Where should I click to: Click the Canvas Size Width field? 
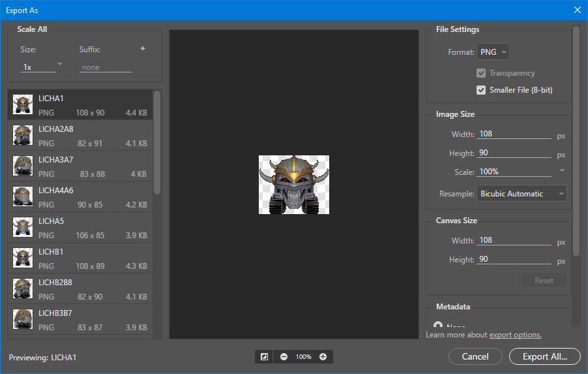tap(514, 240)
